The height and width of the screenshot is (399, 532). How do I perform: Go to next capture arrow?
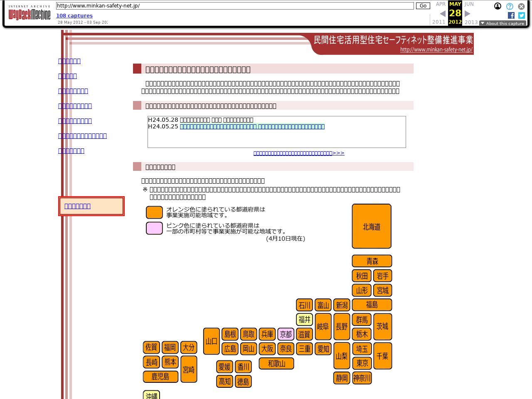point(468,14)
